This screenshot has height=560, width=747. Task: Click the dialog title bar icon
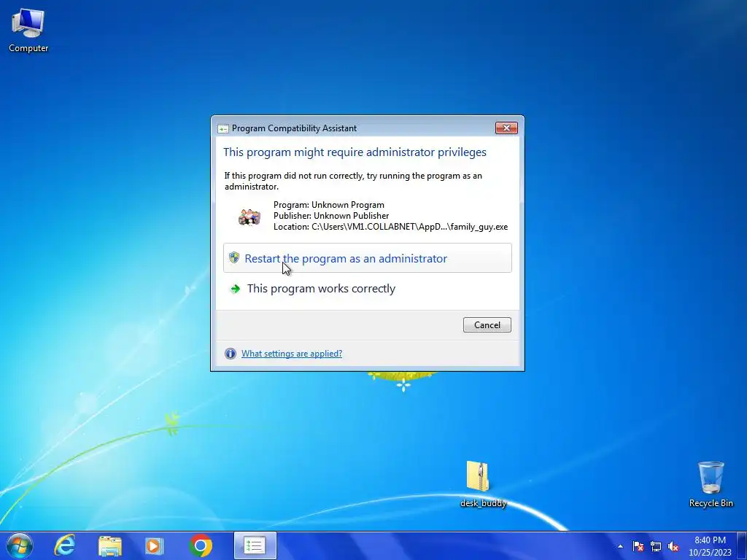coord(222,128)
